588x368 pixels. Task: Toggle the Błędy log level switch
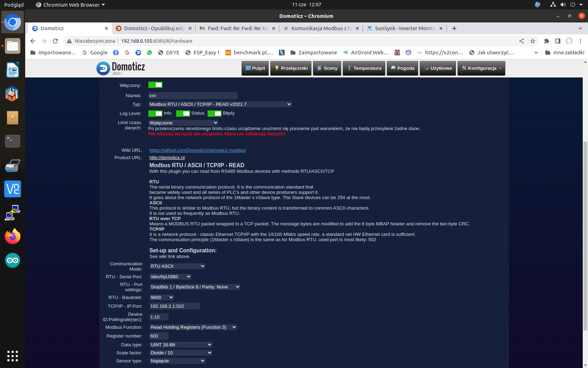click(214, 113)
